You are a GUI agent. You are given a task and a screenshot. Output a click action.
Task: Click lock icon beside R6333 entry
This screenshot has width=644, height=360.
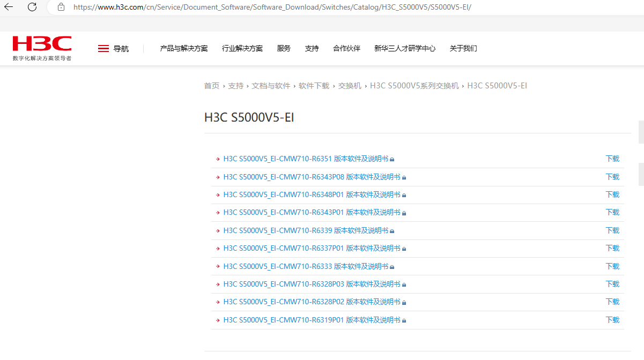(x=392, y=267)
